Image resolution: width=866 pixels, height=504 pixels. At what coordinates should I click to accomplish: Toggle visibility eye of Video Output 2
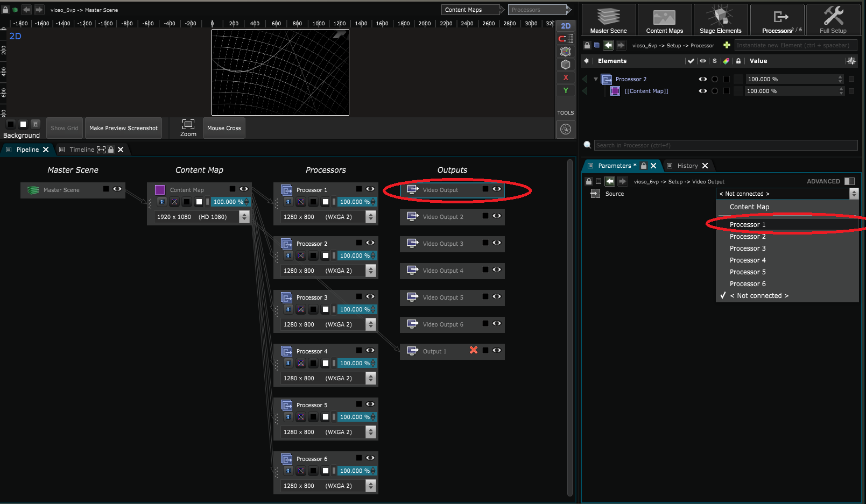coord(497,216)
